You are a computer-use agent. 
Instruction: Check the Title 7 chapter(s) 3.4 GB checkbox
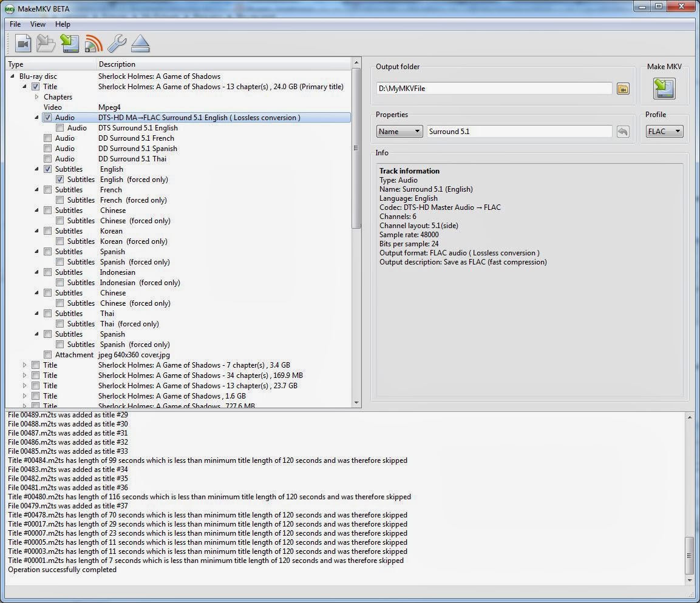pyautogui.click(x=35, y=365)
